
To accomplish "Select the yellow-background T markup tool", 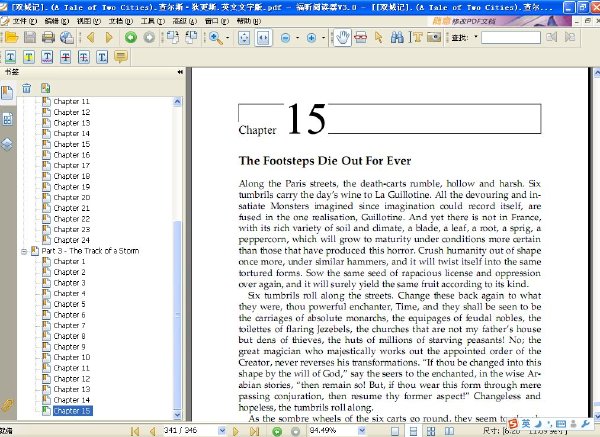I will point(29,57).
